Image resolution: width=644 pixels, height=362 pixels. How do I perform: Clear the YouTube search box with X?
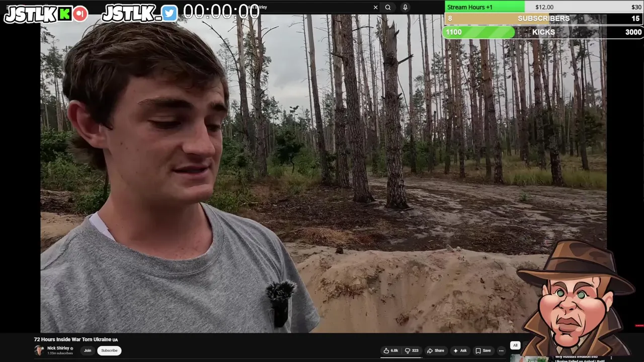coord(375,7)
